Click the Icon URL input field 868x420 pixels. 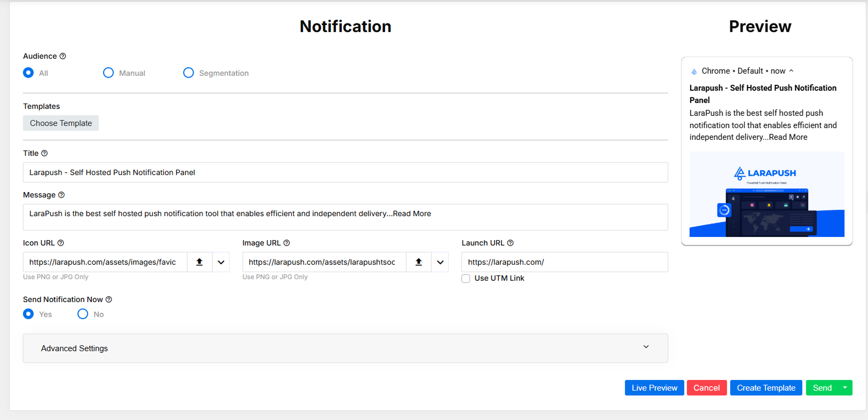point(105,262)
